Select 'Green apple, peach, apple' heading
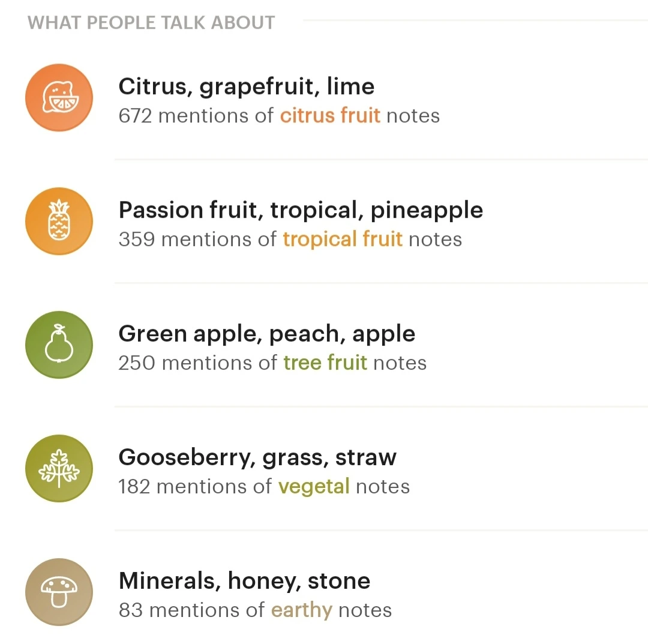 pos(266,334)
